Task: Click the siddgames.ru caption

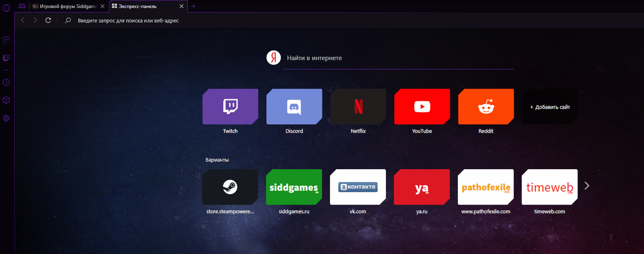Action: pos(294,212)
